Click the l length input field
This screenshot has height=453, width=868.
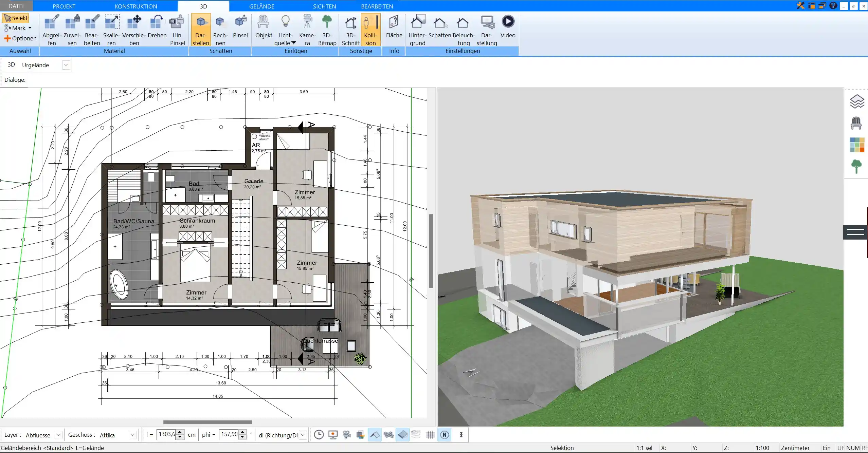coord(167,435)
